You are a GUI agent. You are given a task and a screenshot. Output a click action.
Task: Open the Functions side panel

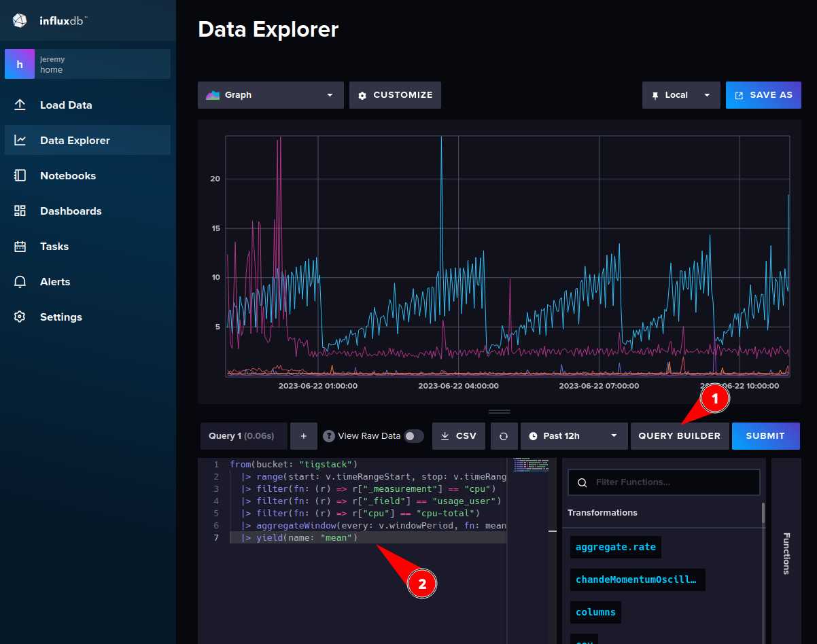(786, 554)
